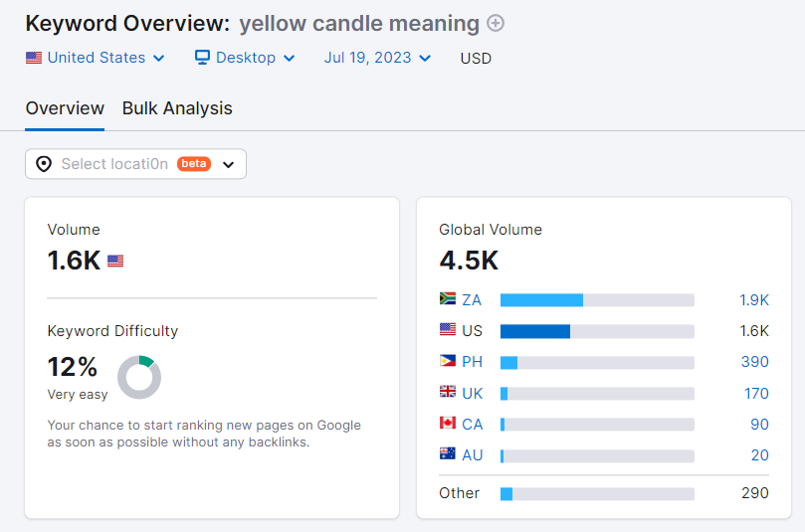Open the ZA country link
The height and width of the screenshot is (532, 805).
(472, 299)
